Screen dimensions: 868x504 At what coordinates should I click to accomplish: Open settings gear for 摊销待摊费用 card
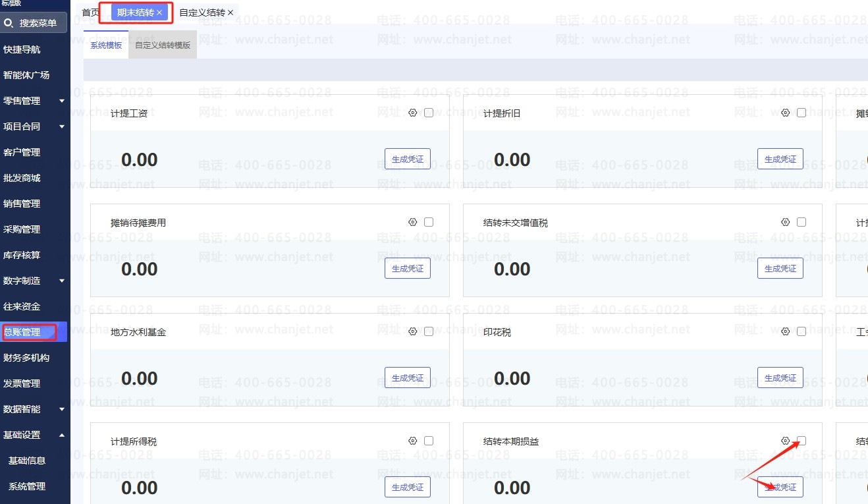pyautogui.click(x=413, y=222)
